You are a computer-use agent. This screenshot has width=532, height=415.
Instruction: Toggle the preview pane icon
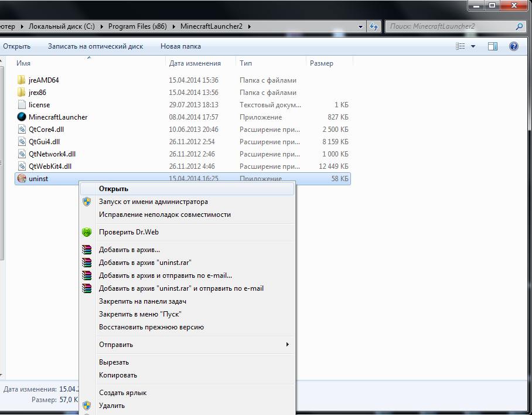(493, 46)
